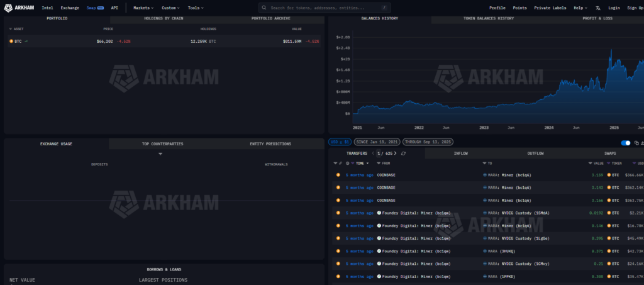Toggle the blue switch above transfers table

625,143
